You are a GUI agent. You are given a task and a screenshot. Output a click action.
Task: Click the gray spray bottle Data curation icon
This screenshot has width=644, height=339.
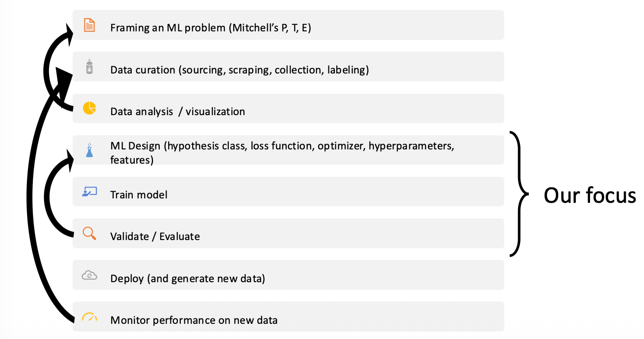pyautogui.click(x=89, y=67)
